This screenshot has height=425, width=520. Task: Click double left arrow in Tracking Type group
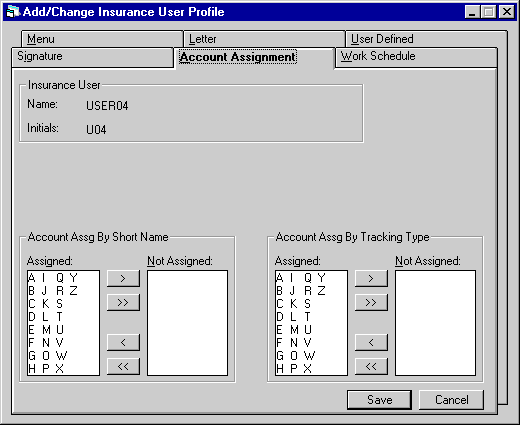(x=371, y=366)
